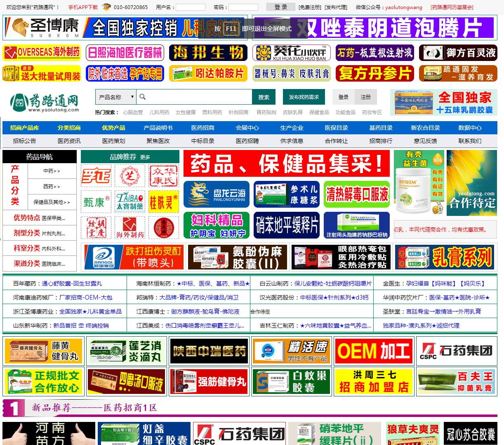Expand the 产品名称 search type dropdown
Image resolution: width=504 pixels, height=445 pixels.
coord(116,97)
